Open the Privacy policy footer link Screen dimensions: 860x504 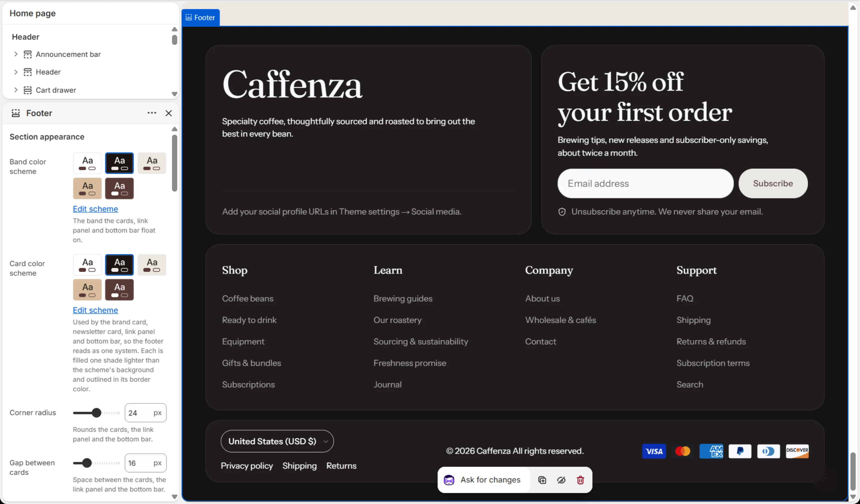247,466
